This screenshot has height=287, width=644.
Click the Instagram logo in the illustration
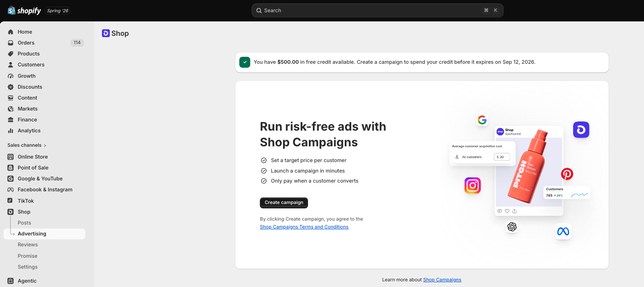[472, 186]
